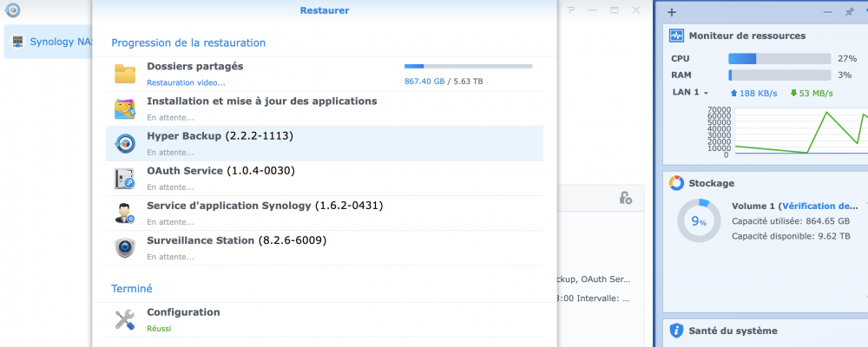Screen dimensions: 868x347
Task: Click the Dossiers partagés title
Action: [x=194, y=67]
